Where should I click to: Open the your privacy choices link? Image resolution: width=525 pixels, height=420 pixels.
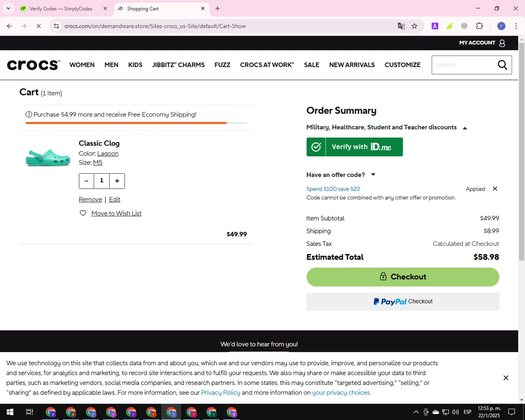pos(341,392)
